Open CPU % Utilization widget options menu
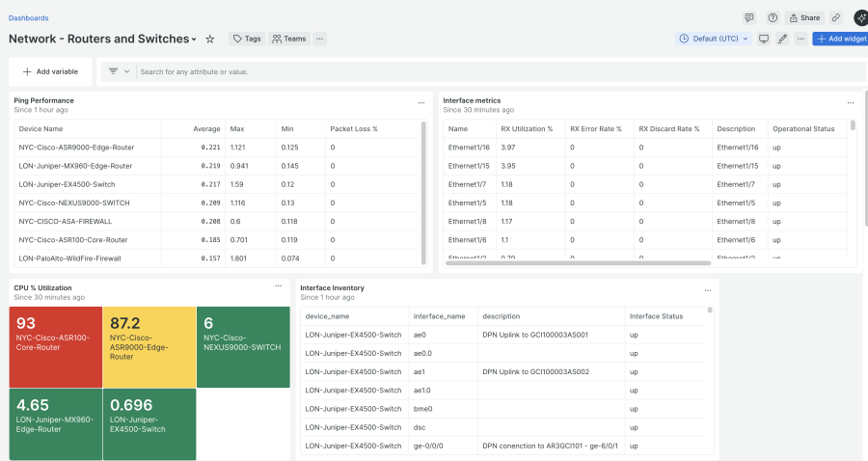The image size is (868, 461). point(279,286)
